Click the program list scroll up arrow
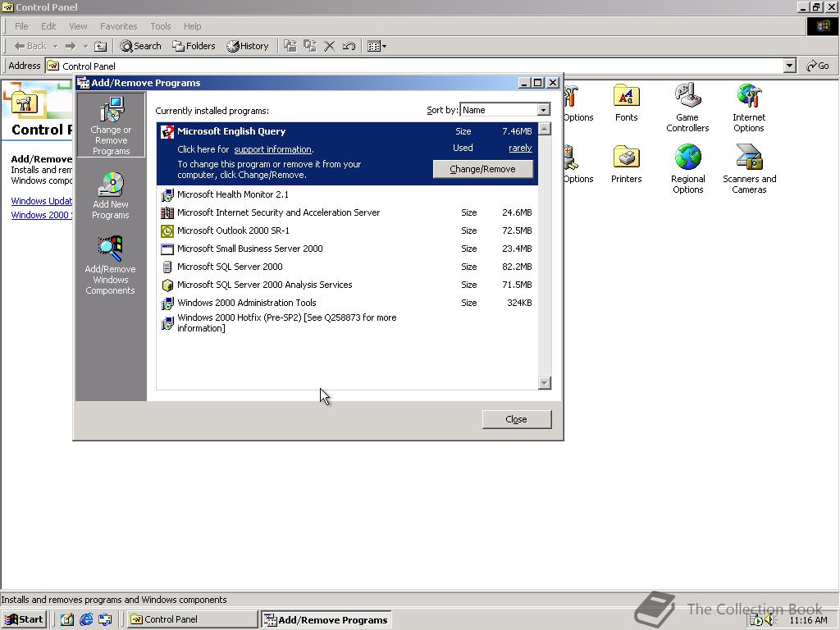Screen dimensions: 840x630 [x=545, y=129]
